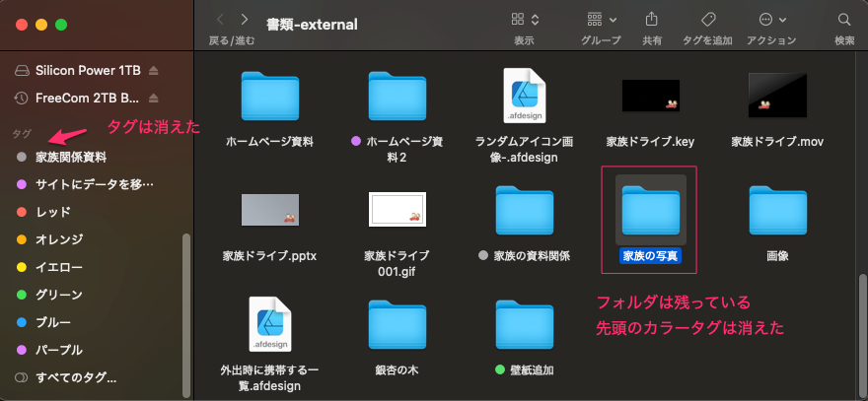Select the 家族ドライブ 001.gif thumbnail
868x401 pixels.
pyautogui.click(x=397, y=210)
